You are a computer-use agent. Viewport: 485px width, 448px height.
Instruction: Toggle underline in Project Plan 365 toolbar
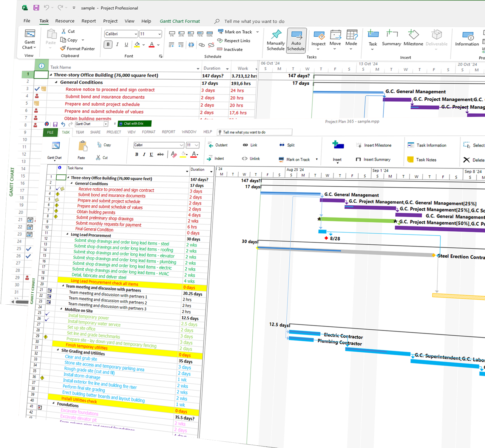pyautogui.click(x=151, y=154)
